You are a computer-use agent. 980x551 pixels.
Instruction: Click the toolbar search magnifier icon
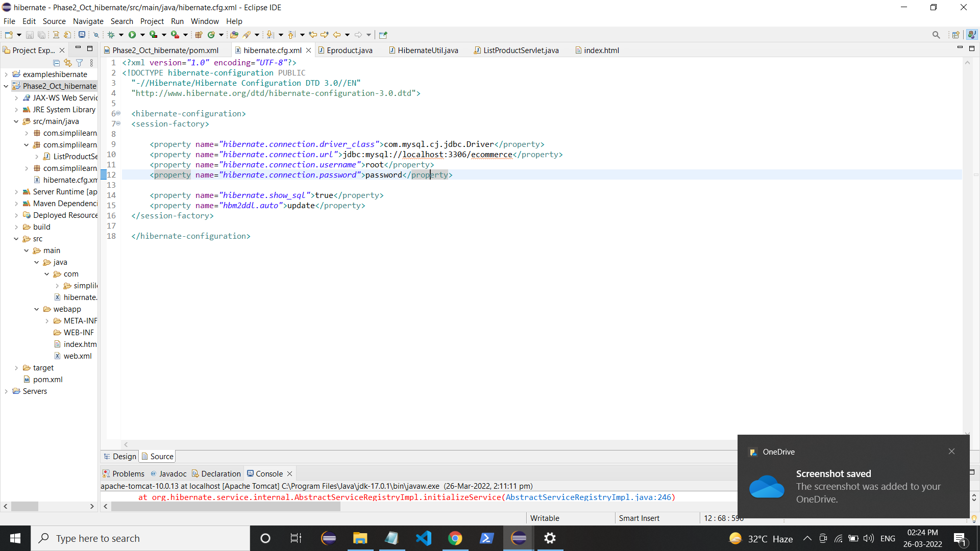point(936,35)
